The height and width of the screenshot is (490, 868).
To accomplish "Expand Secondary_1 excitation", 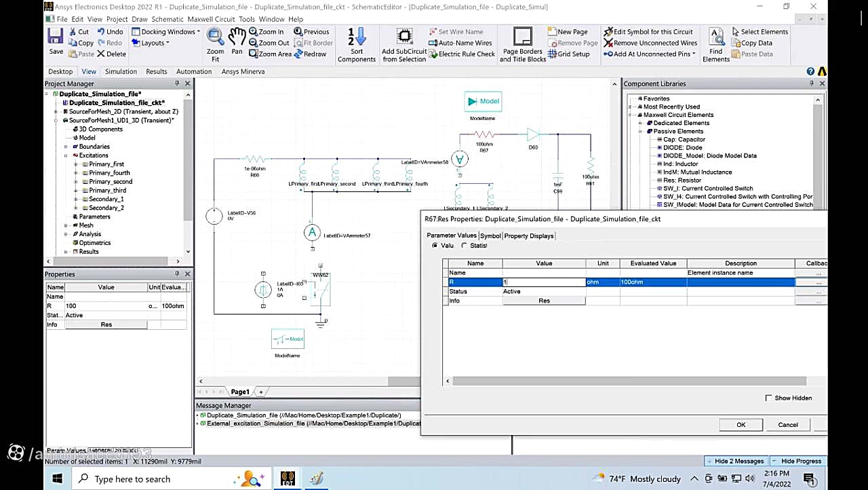I will click(75, 200).
